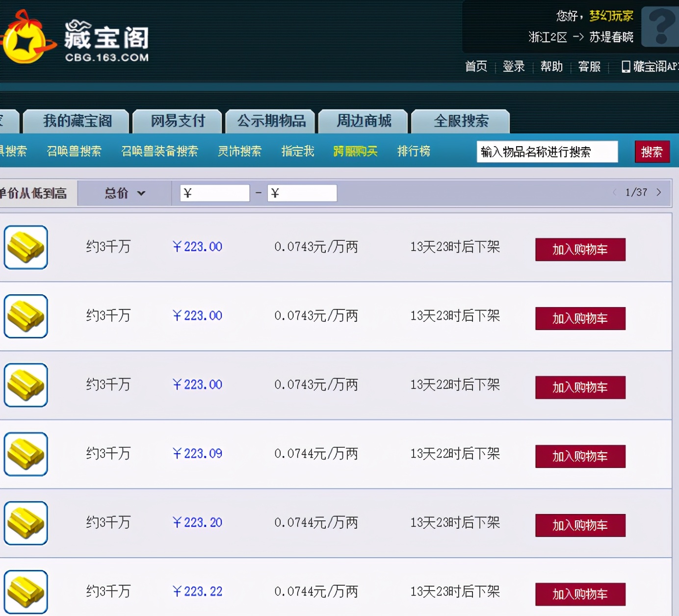Screen dimensions: 679x616
Task: Click gold bar icon of first listing
Action: tap(26, 247)
